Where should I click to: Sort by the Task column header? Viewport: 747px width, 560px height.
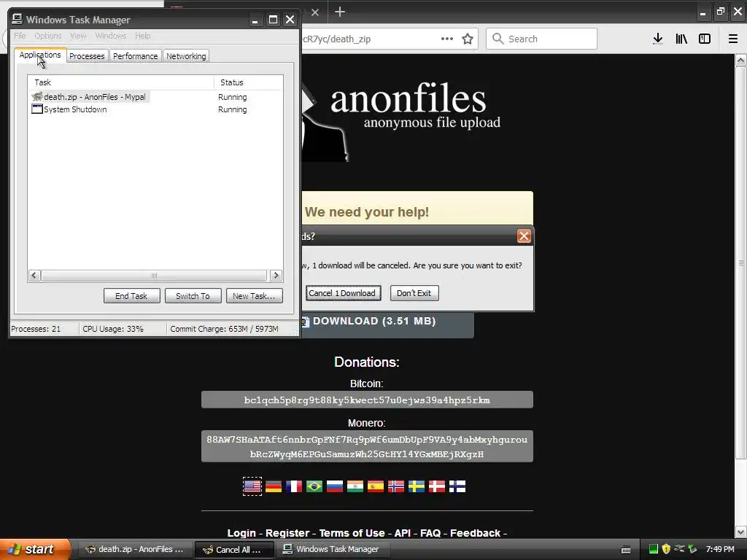pyautogui.click(x=121, y=82)
